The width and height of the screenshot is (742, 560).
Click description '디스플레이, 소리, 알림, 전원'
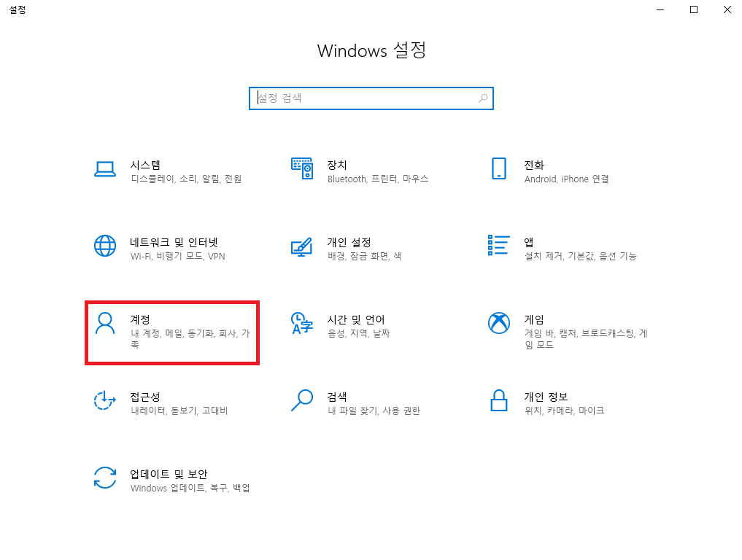(186, 179)
